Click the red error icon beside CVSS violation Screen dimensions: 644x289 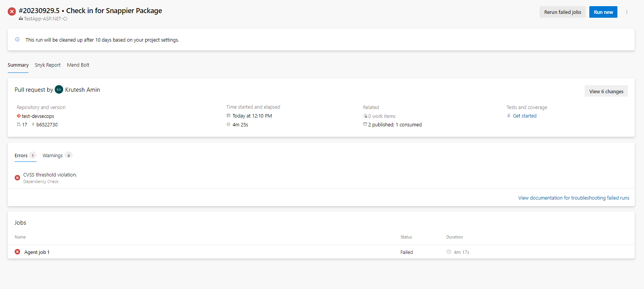17,178
